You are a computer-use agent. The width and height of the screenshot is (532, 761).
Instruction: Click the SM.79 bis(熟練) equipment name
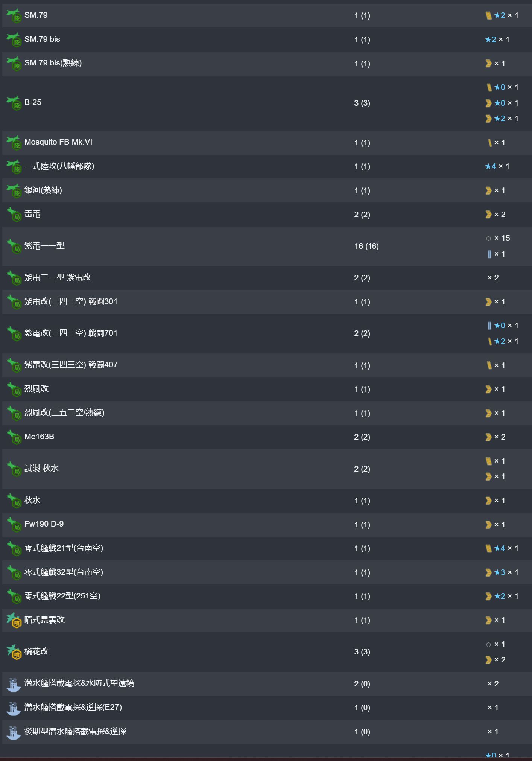point(53,63)
